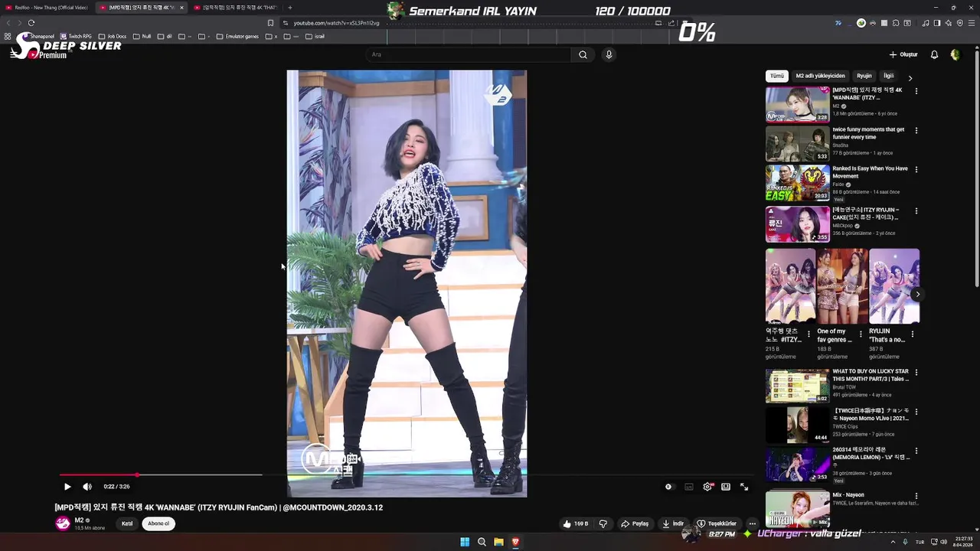The width and height of the screenshot is (980, 551).
Task: Bookmark this page icon in address bar
Action: [270, 23]
